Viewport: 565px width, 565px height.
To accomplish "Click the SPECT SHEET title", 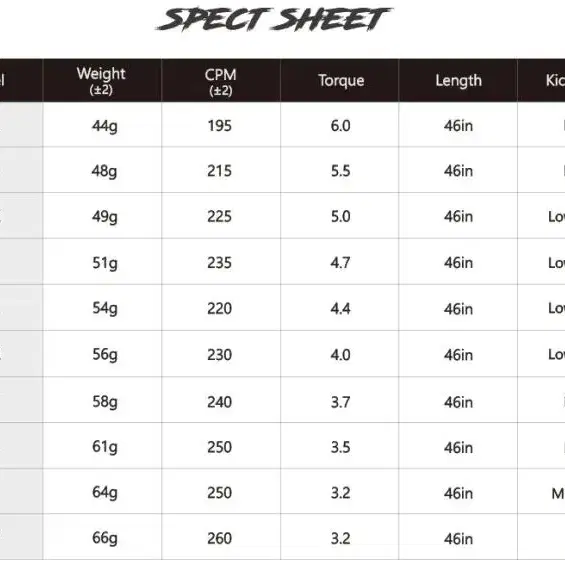I will tap(275, 19).
